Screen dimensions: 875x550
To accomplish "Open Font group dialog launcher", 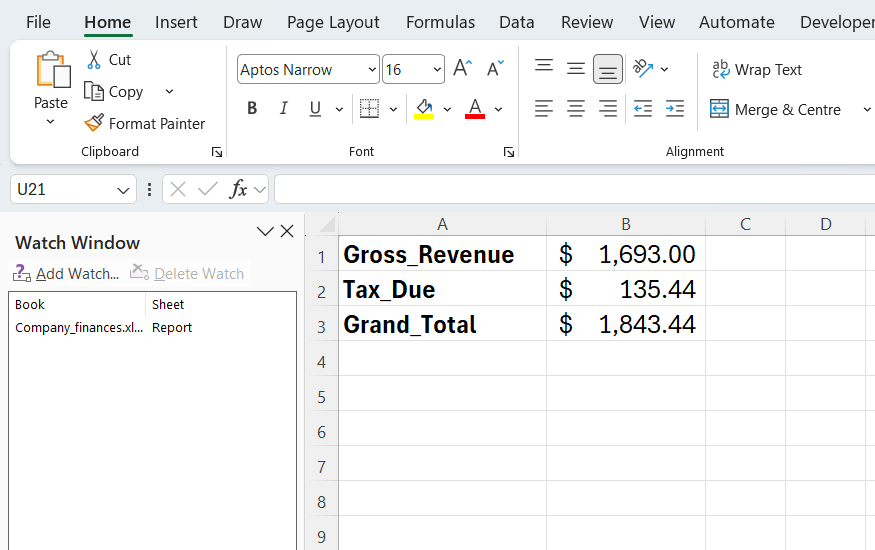I will [x=509, y=152].
